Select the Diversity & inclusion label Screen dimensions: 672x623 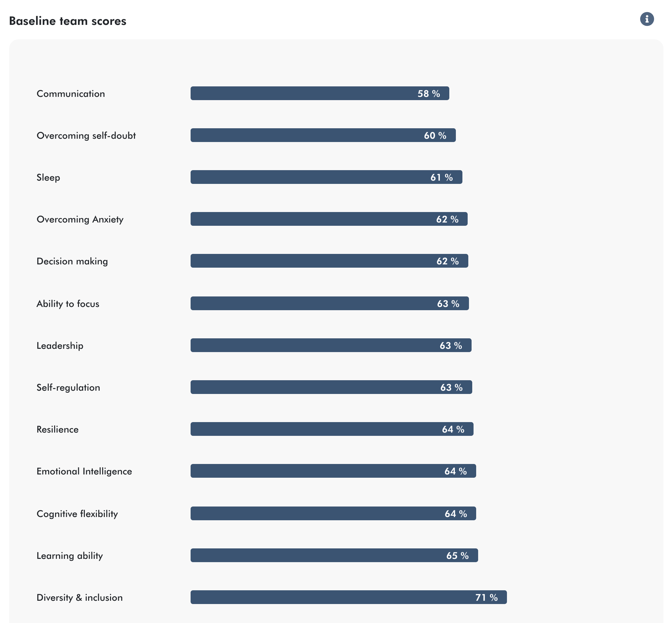pyautogui.click(x=79, y=597)
